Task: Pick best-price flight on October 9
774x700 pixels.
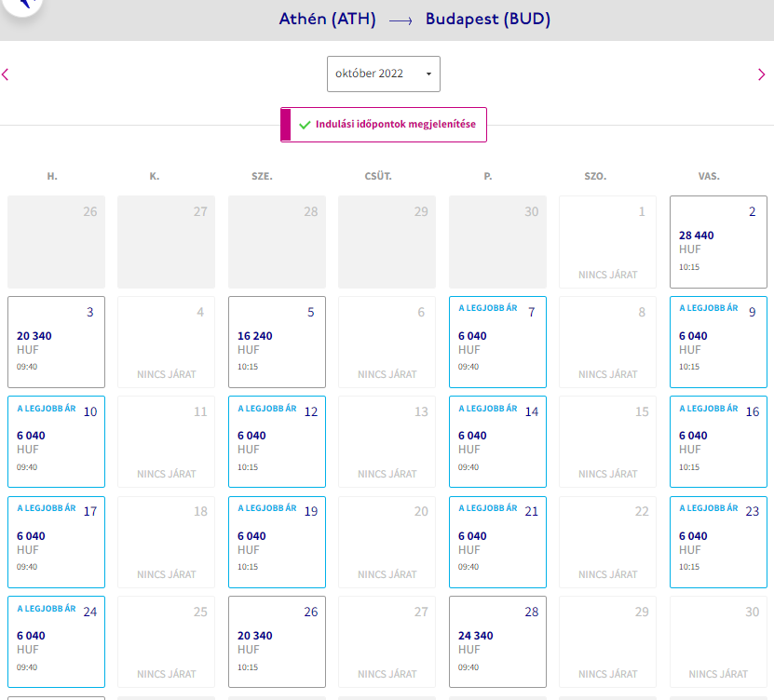Action: tap(718, 342)
